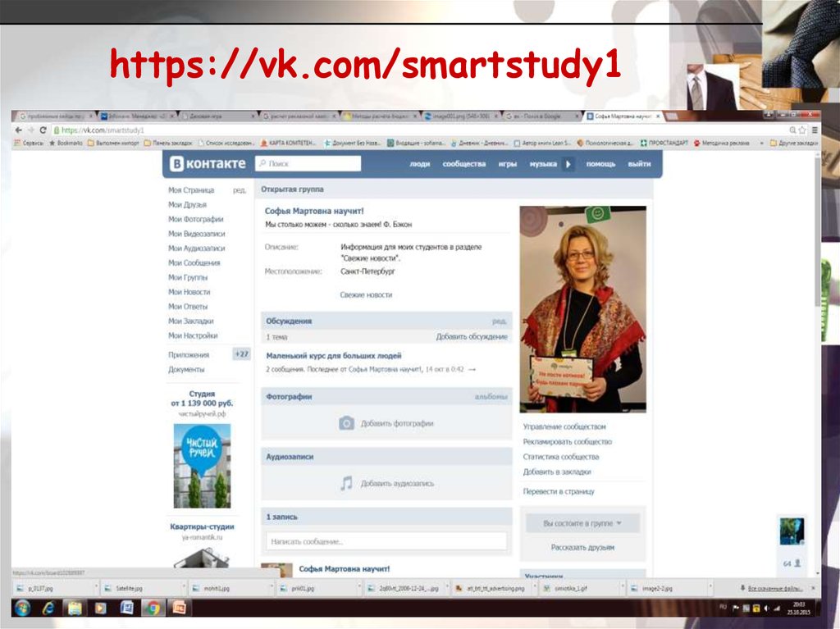Click the music note icon in Аудиозаписи

pyautogui.click(x=347, y=483)
